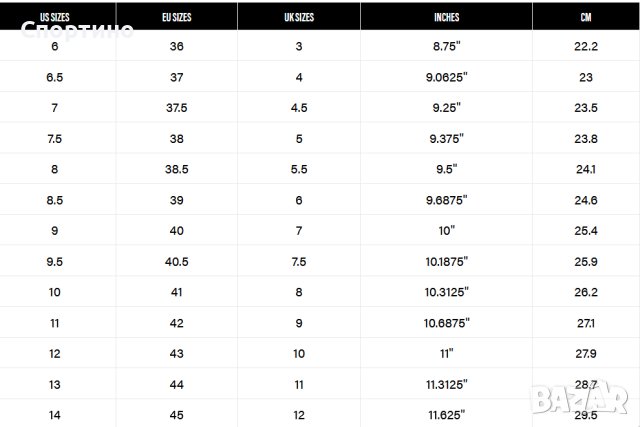Select US size 14 cell

point(54,412)
